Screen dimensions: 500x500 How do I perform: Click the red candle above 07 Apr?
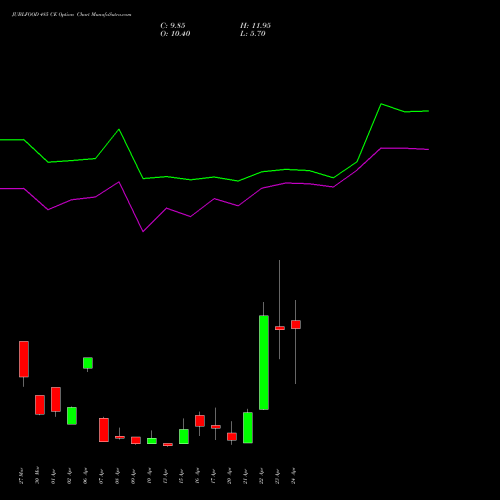click(x=104, y=430)
